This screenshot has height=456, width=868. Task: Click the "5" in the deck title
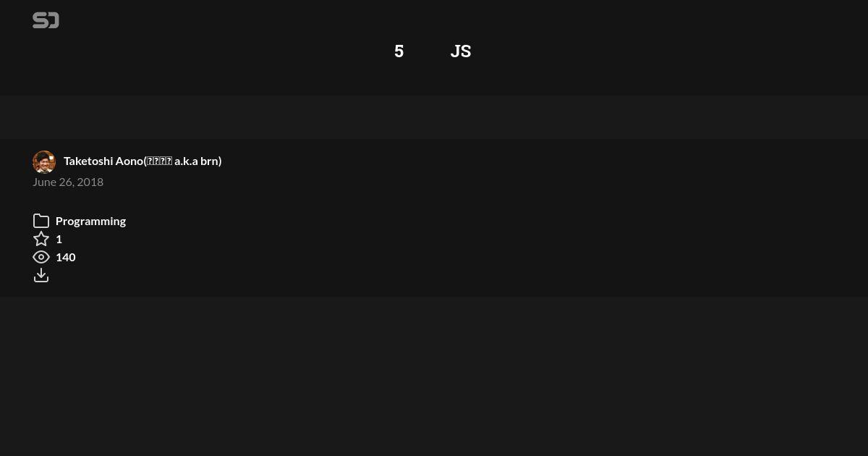tap(399, 51)
